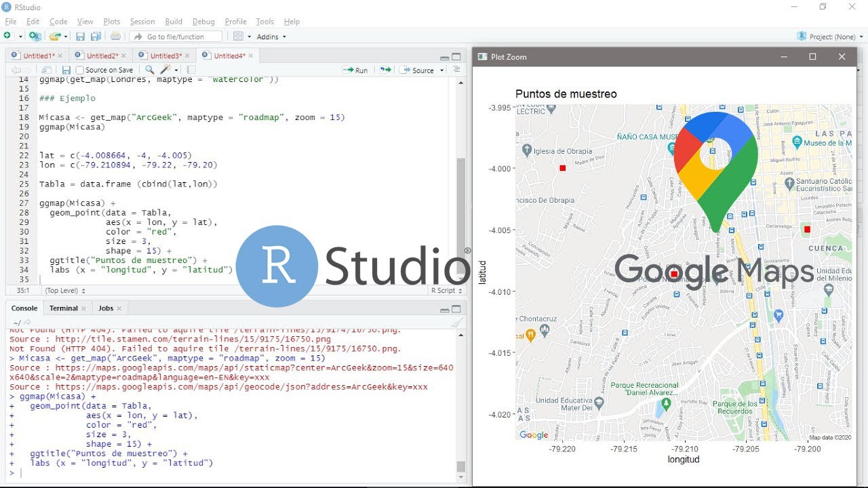The image size is (868, 488).
Task: Run the current line with Run button
Action: coord(355,70)
